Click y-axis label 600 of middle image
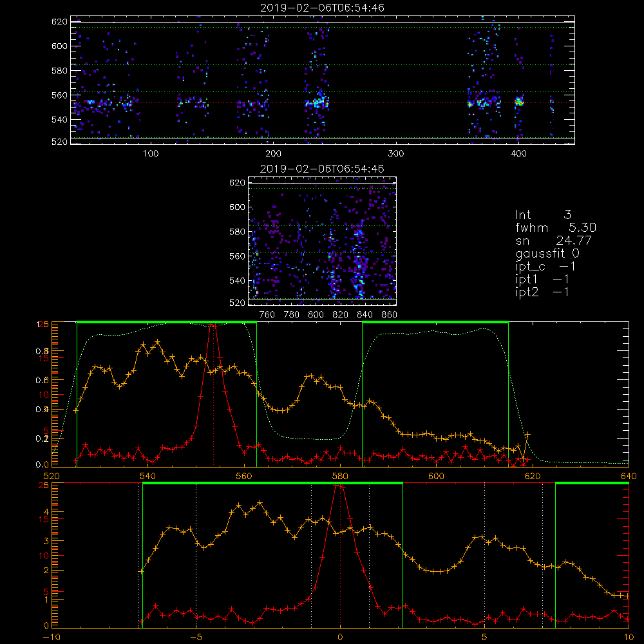644x644 pixels. pos(237,207)
